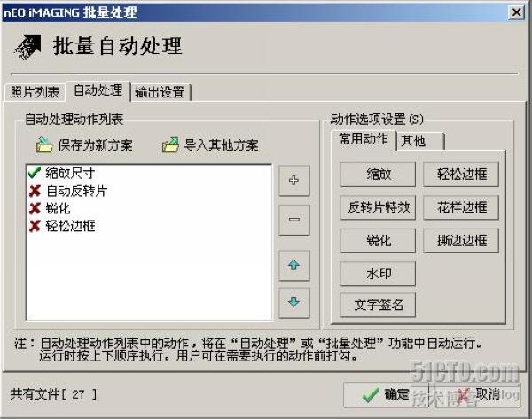Click the batch processing logo icon

(x=27, y=47)
